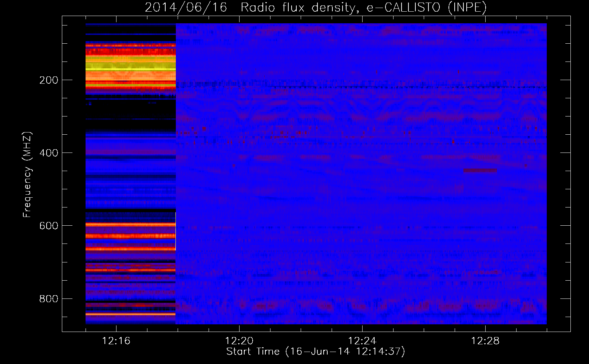
Task: Click the 'Frequency (MHZ)' axis label
Action: point(27,175)
